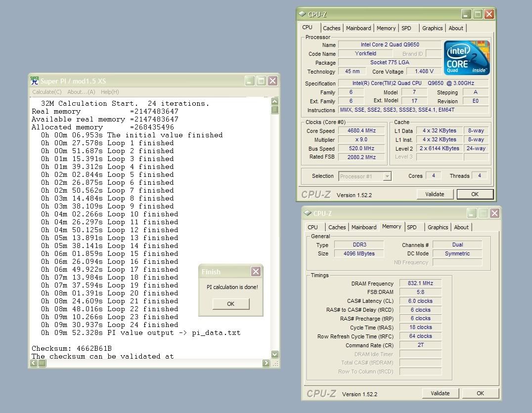Click OK in the PI calculation done dialog

pos(231,304)
